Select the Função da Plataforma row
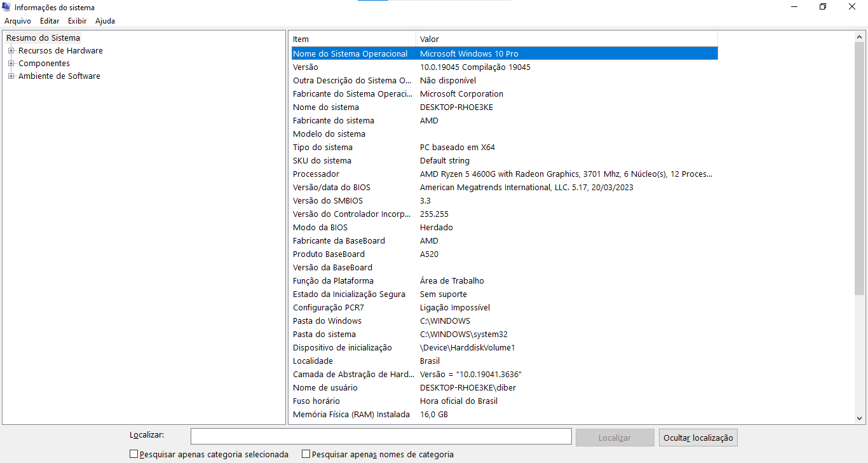This screenshot has height=463, width=868. click(504, 281)
